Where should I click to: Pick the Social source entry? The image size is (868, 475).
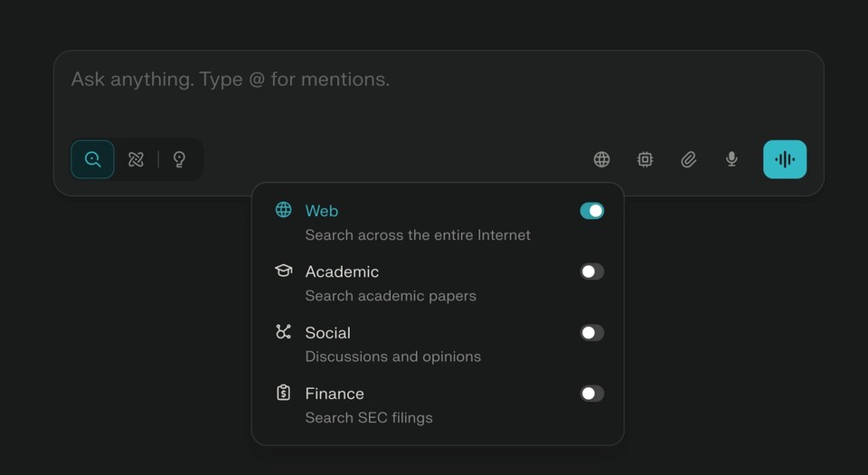click(x=327, y=333)
